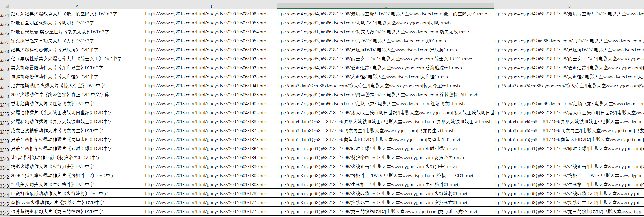Click cell with 《火线战将》DVD中字 title
This screenshot has width=644, height=217.
pyautogui.click(x=77, y=193)
